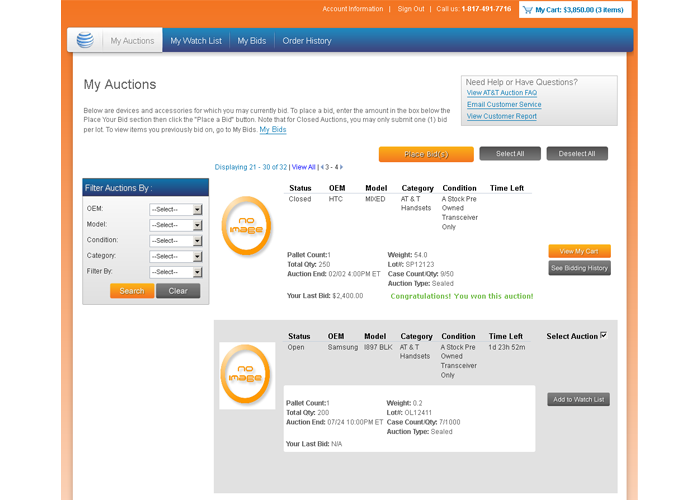Click the My Bids link in description
Image resolution: width=700 pixels, height=500 pixels.
(x=273, y=129)
